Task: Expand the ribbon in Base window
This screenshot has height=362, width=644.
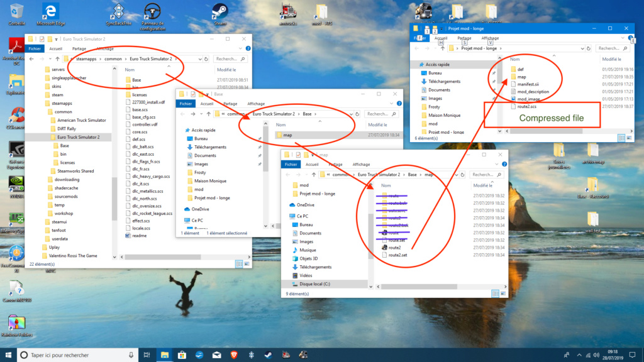Action: 391,104
